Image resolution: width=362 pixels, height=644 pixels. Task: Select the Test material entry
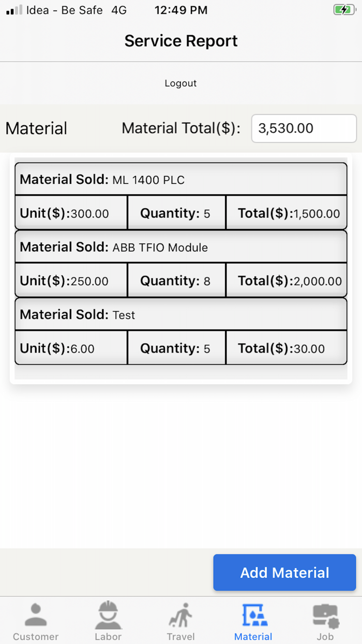click(x=180, y=315)
